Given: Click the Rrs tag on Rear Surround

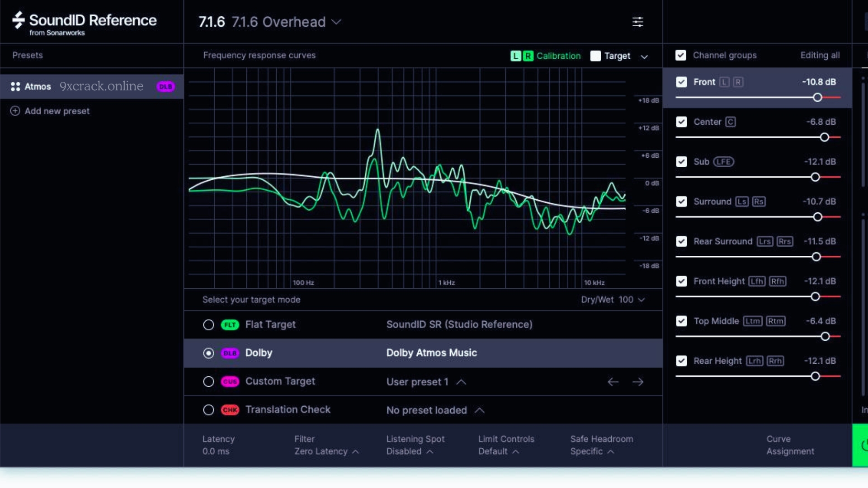Looking at the screenshot, I should [785, 242].
